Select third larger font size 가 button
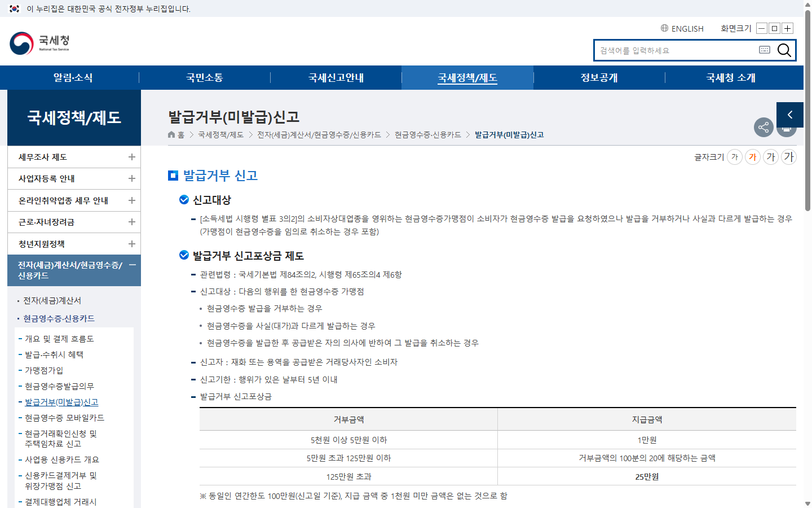The width and height of the screenshot is (812, 508). coord(771,157)
